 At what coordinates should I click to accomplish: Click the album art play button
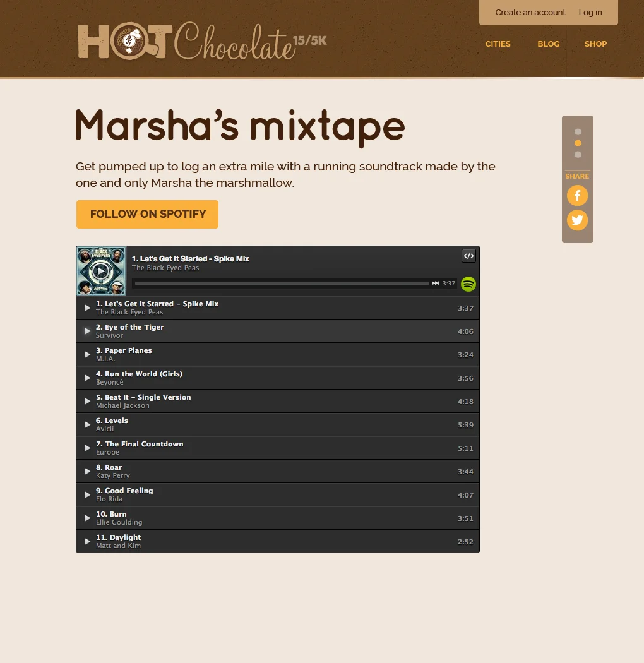pos(100,271)
